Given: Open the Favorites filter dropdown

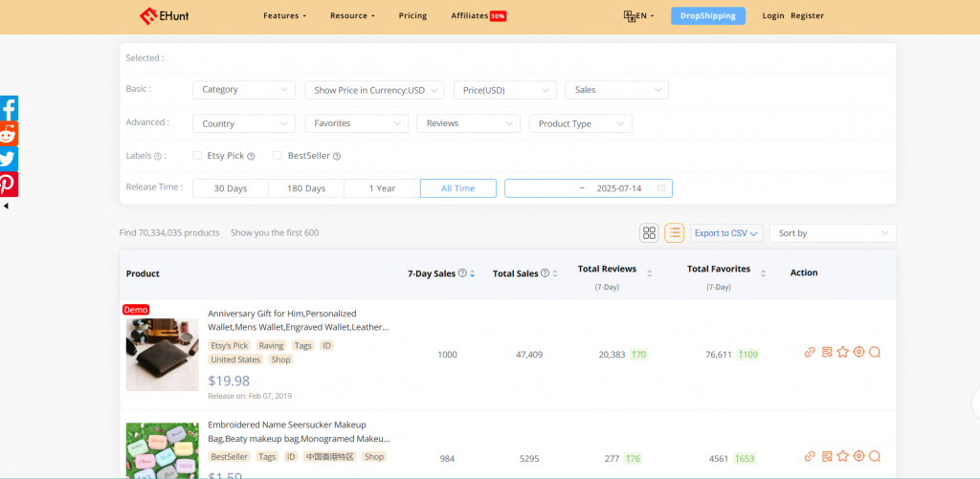Looking at the screenshot, I should coord(356,123).
